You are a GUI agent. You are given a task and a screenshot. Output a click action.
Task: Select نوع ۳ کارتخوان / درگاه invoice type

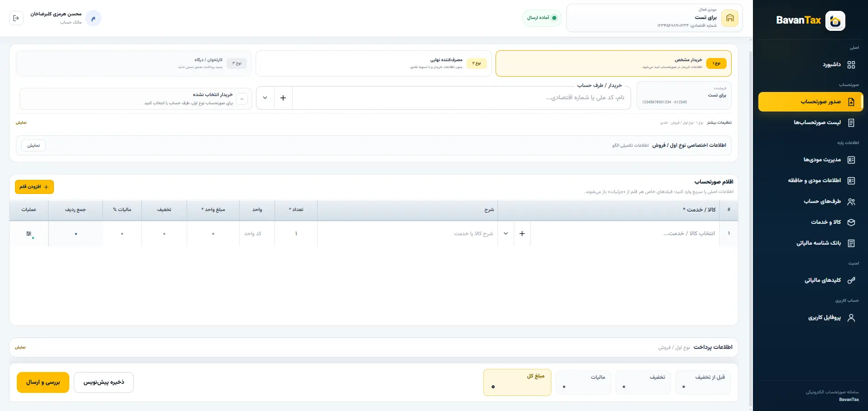pos(134,63)
